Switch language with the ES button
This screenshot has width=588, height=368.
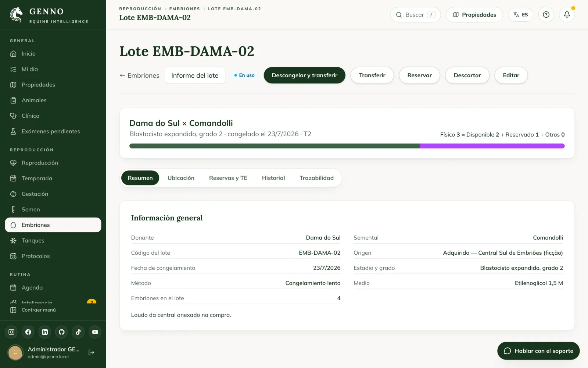(521, 15)
